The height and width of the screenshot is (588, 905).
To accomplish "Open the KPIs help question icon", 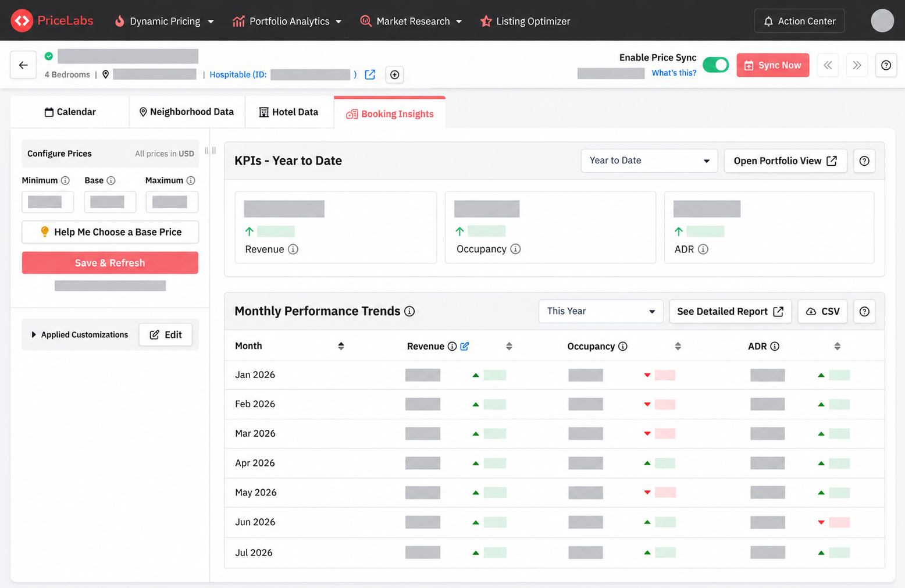I will click(x=864, y=161).
